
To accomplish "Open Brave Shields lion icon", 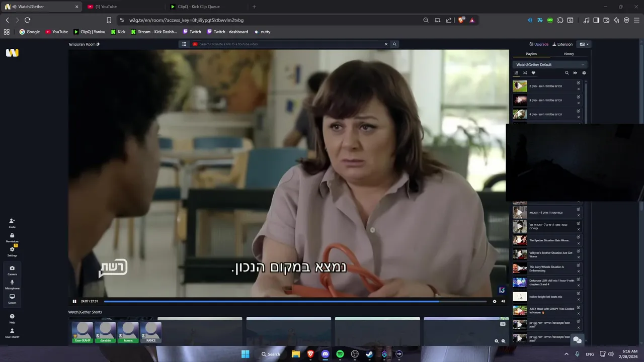I will pos(461,20).
